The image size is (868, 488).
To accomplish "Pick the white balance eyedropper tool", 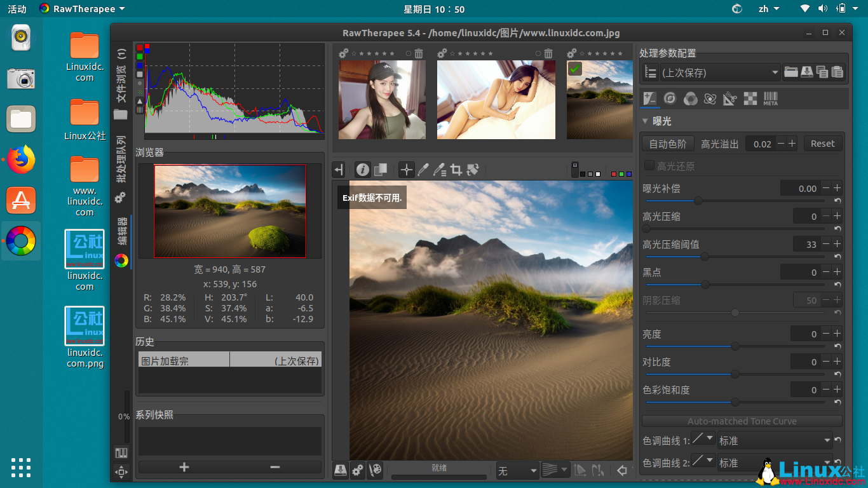I will [x=423, y=170].
